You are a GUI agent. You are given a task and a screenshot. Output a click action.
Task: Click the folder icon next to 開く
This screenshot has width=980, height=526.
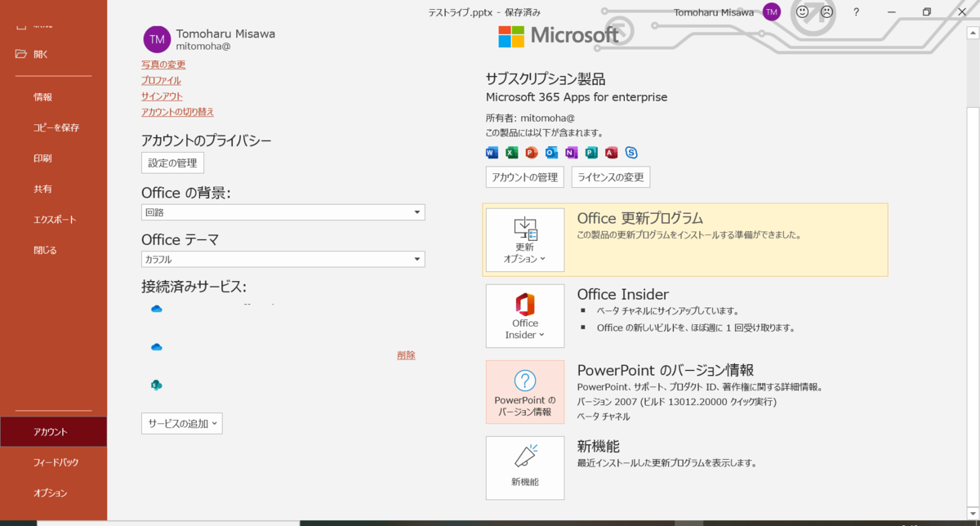pyautogui.click(x=21, y=54)
